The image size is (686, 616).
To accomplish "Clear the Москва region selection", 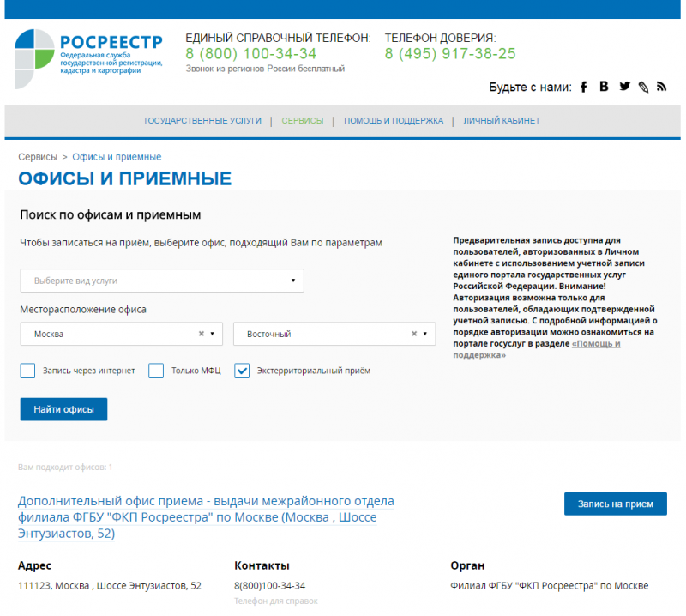I will (x=202, y=334).
